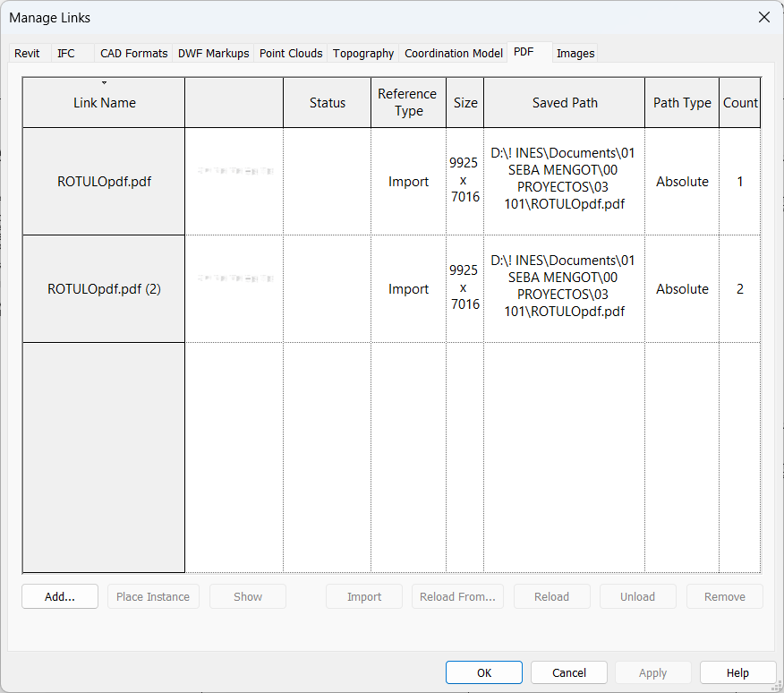
Task: Select the CAD Formats tab
Action: [x=132, y=53]
